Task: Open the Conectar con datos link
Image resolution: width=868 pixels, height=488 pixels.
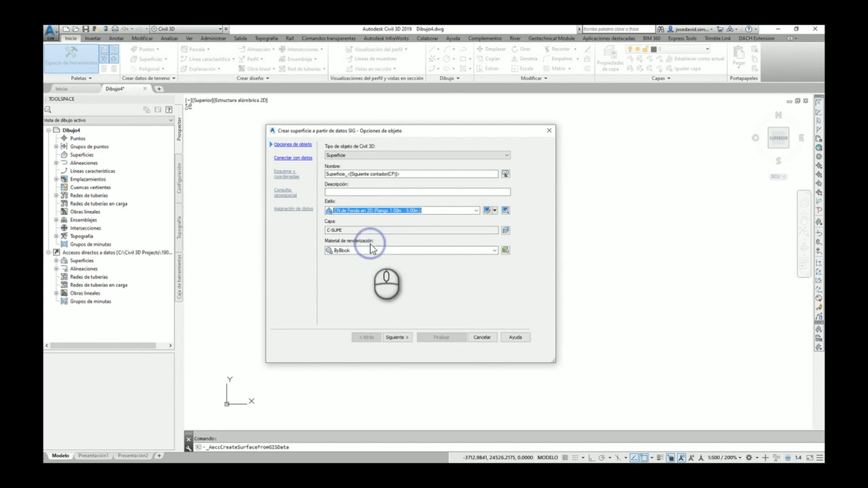Action: 293,158
